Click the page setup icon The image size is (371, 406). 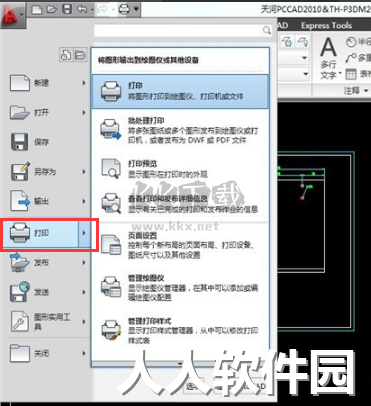tap(111, 245)
